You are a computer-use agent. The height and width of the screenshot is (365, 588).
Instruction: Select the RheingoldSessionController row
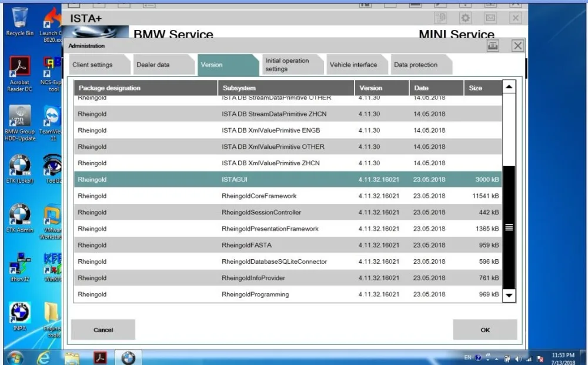(x=288, y=213)
